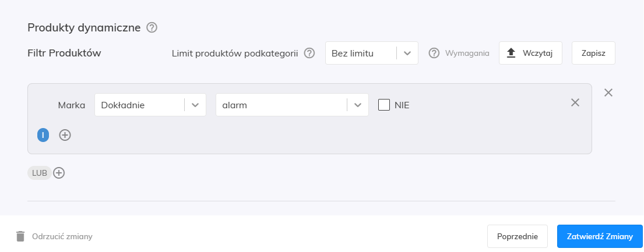The image size is (644, 252).
Task: Tick the NIE checkbox
Action: pyautogui.click(x=384, y=105)
